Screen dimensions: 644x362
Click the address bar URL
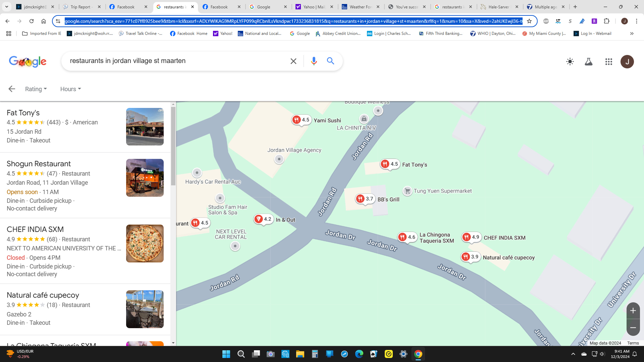293,21
